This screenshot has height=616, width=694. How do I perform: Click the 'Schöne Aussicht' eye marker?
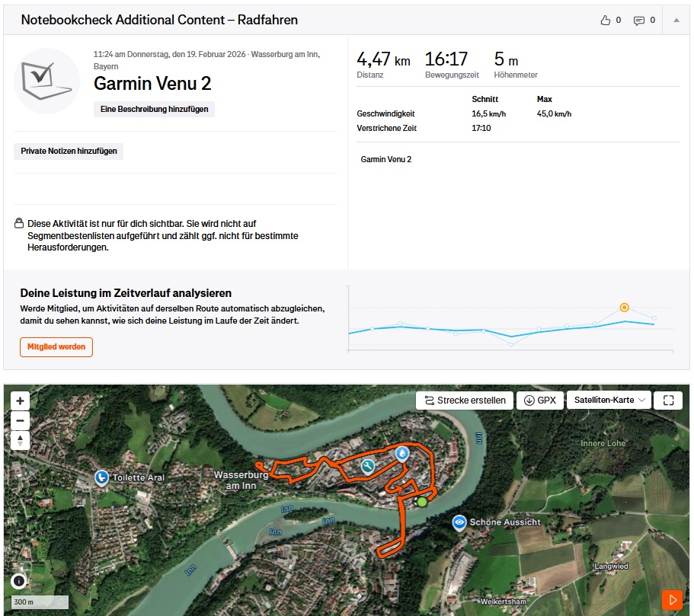[x=459, y=522]
